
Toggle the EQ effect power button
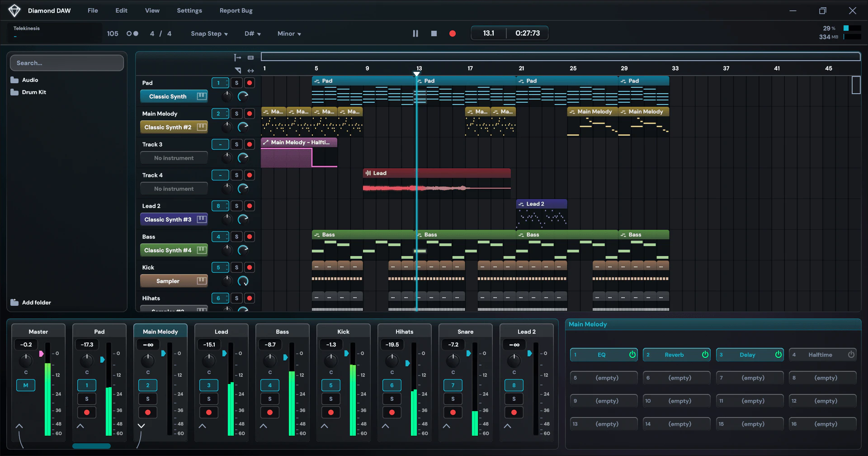632,355
